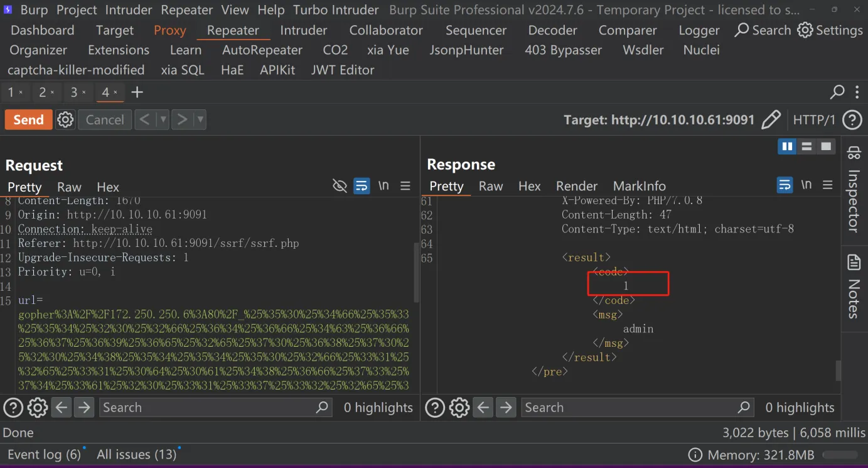Show Request in Raw view
The height and width of the screenshot is (468, 868).
point(69,187)
